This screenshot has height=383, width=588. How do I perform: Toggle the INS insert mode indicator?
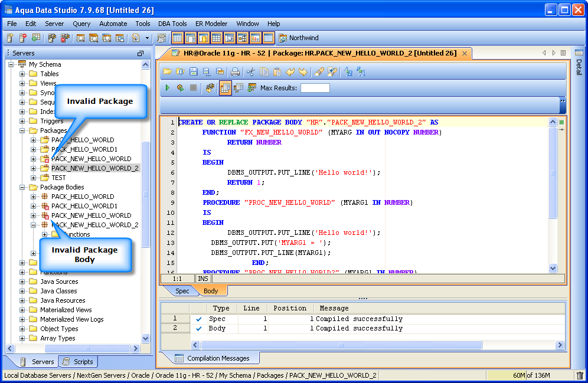[202, 278]
